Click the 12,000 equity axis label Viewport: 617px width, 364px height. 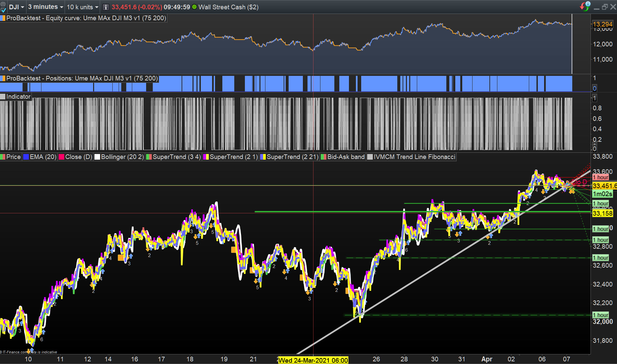pos(603,44)
